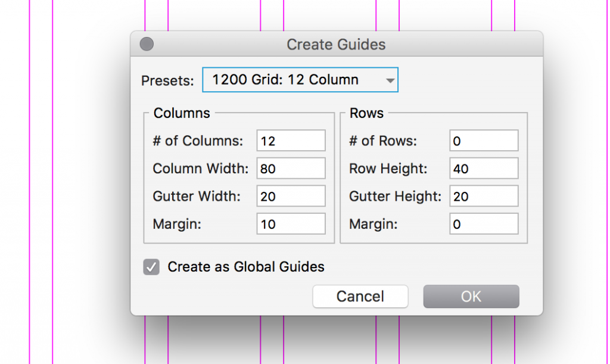
Task: Confirm with the OK button
Action: pyautogui.click(x=471, y=296)
